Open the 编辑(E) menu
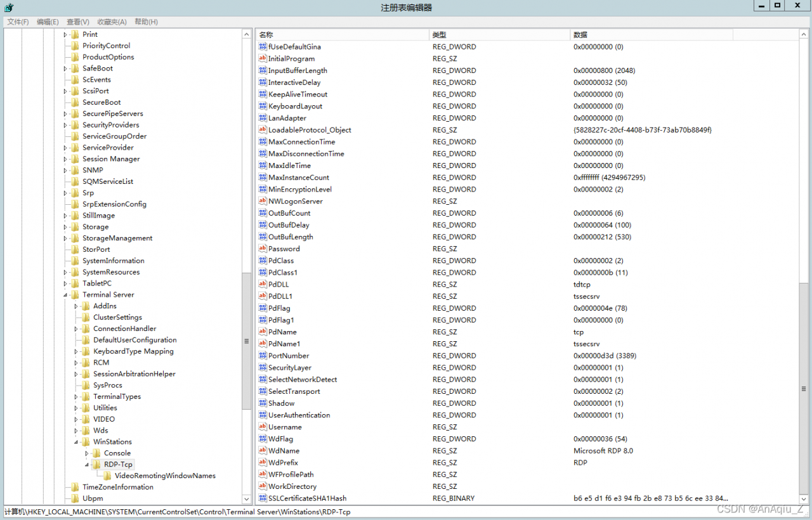 tap(48, 22)
